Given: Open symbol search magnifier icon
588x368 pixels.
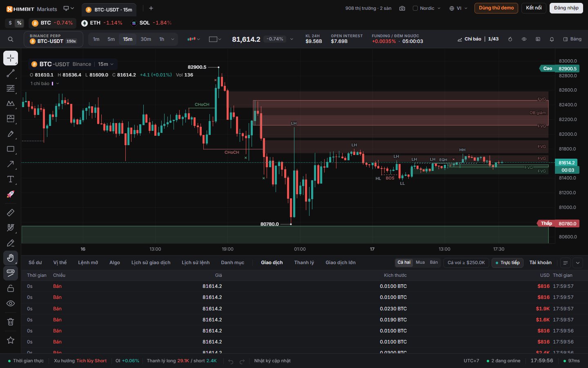Looking at the screenshot, I should tap(11, 39).
